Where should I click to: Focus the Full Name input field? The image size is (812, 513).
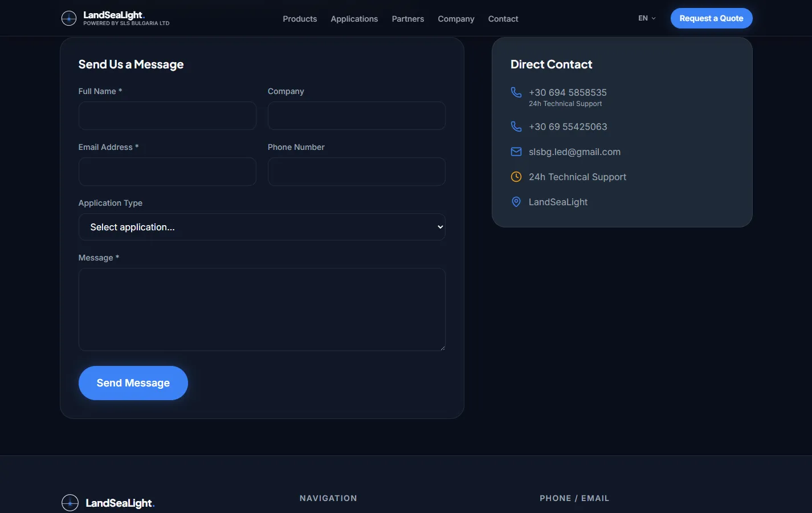tap(168, 116)
